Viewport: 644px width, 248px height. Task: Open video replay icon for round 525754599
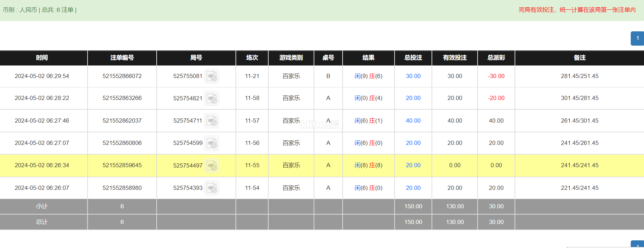212,143
